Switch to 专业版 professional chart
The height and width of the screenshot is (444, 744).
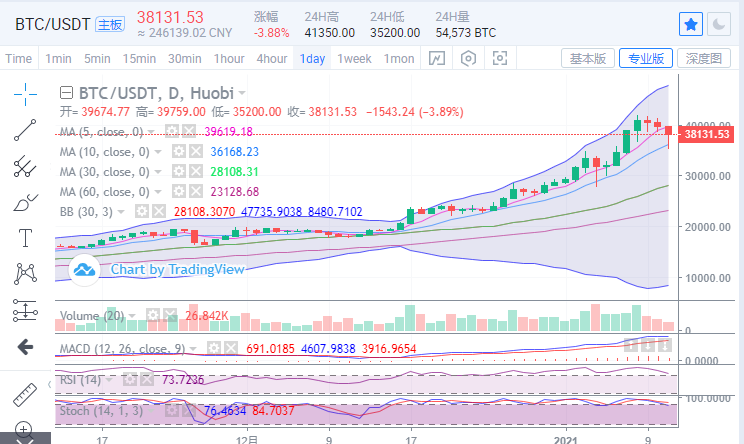tap(646, 58)
